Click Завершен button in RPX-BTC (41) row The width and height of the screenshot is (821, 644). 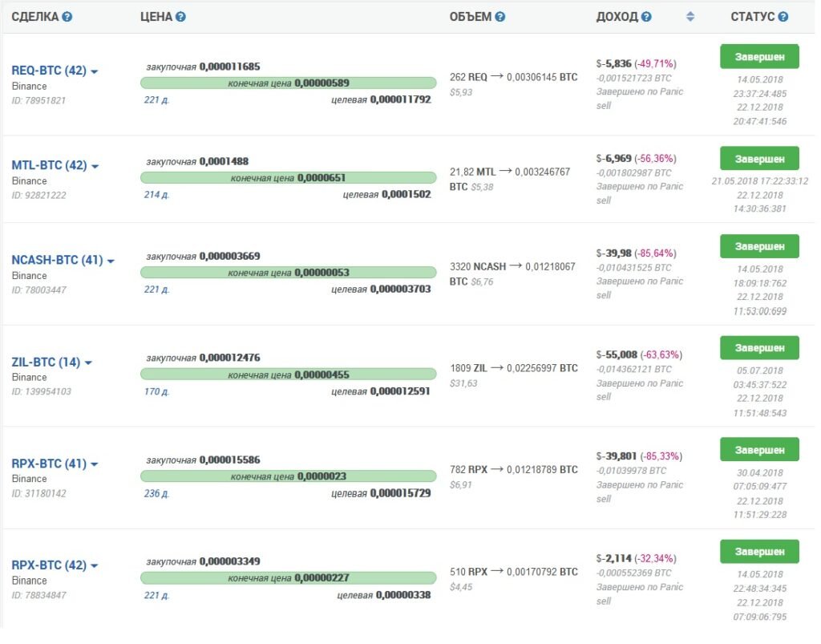click(759, 450)
